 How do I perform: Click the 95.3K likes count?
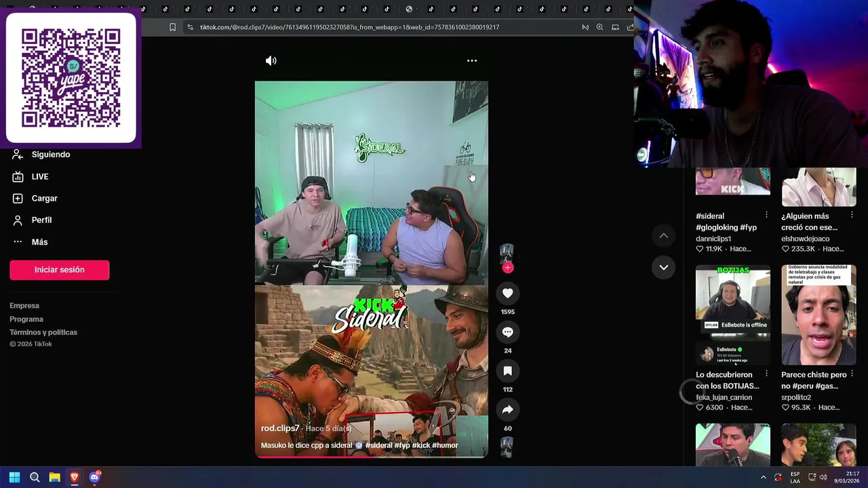point(801,407)
